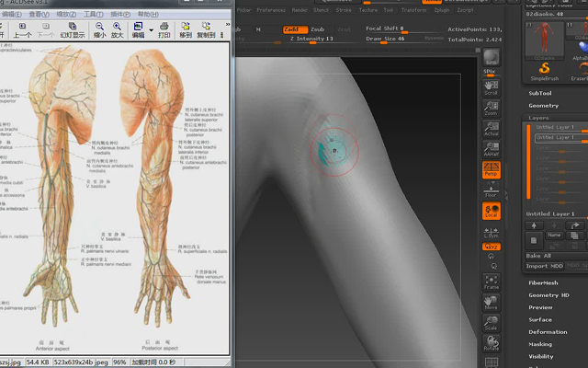588x368 pixels.
Task: Click the ACDSee print icon
Action: click(164, 29)
